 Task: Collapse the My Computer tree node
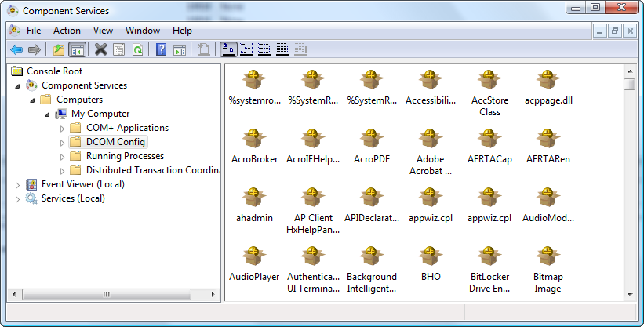pyautogui.click(x=48, y=114)
